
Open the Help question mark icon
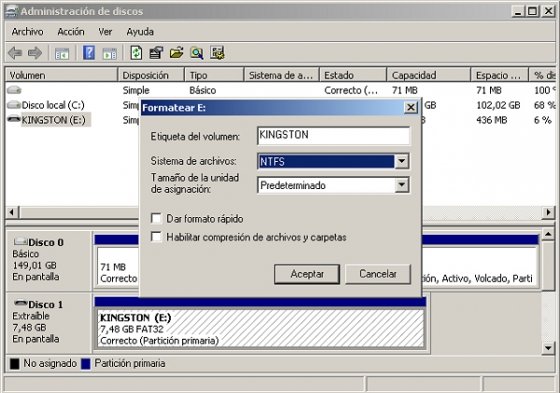tap(89, 53)
